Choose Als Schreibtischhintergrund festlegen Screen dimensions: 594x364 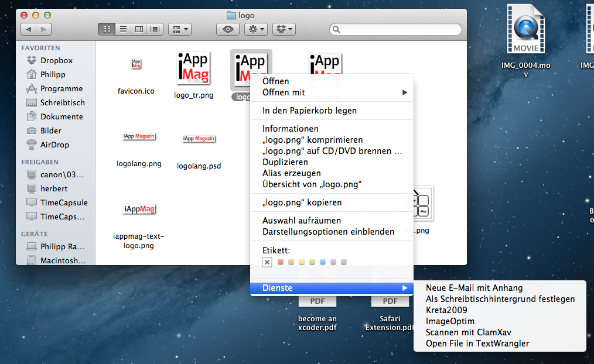point(500,299)
